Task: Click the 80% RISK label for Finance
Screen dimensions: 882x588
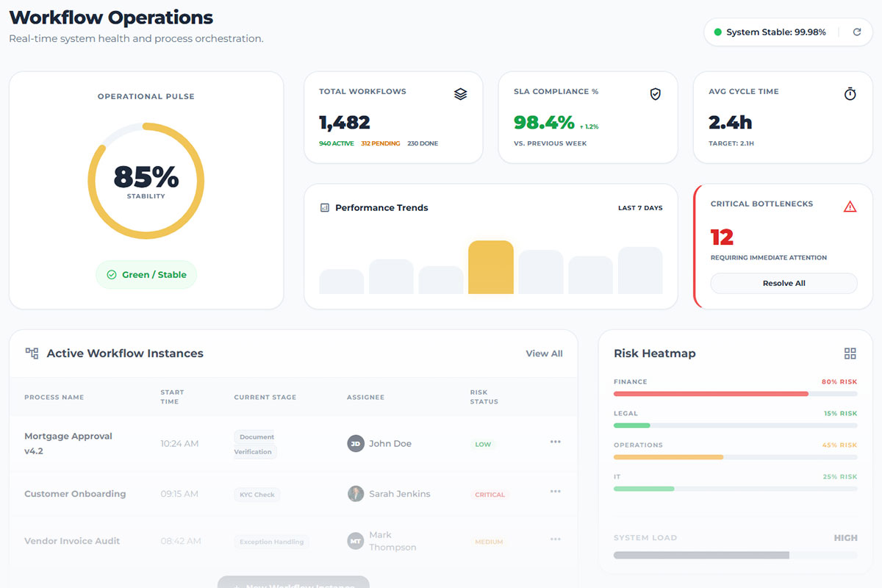Action: pyautogui.click(x=839, y=382)
